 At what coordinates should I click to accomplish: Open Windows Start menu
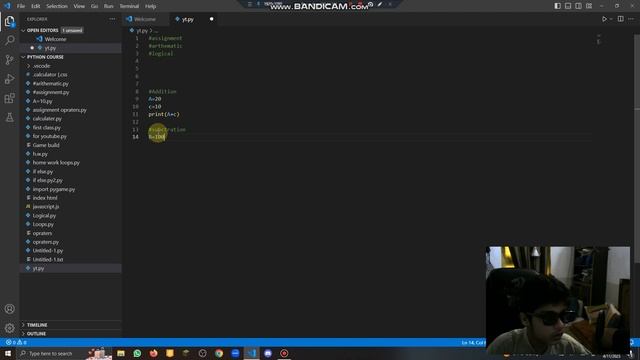coord(8,353)
